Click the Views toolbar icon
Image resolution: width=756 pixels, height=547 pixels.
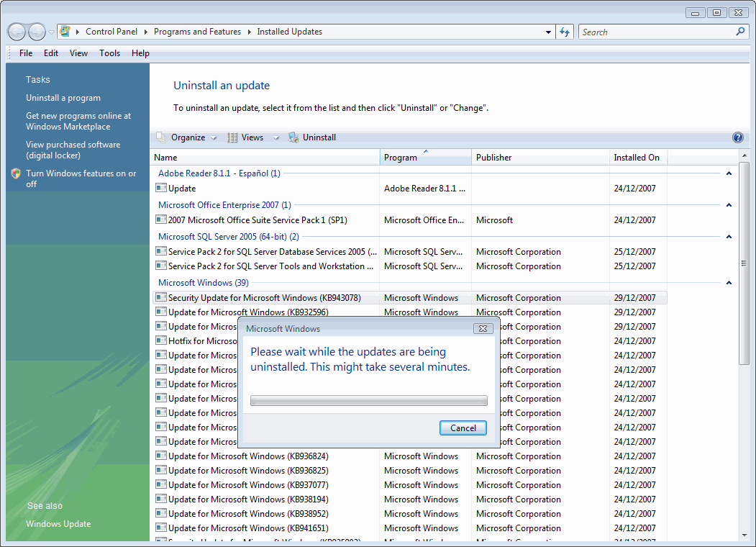point(233,137)
